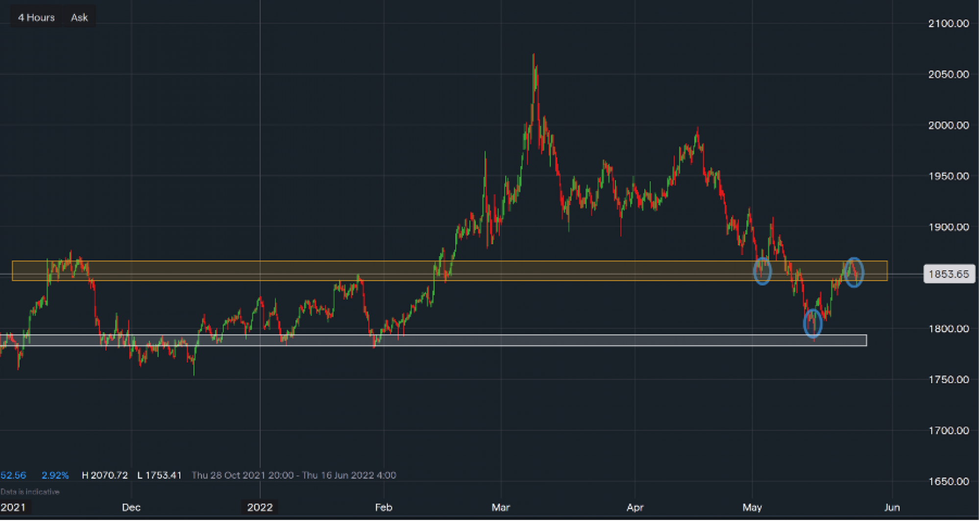Select the blue circle around latest candles
980x521 pixels.
point(854,272)
